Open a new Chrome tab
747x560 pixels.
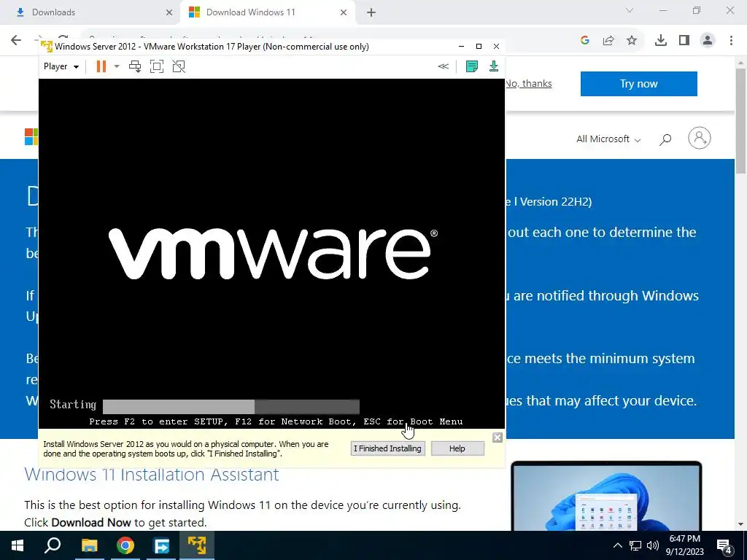pyautogui.click(x=371, y=12)
